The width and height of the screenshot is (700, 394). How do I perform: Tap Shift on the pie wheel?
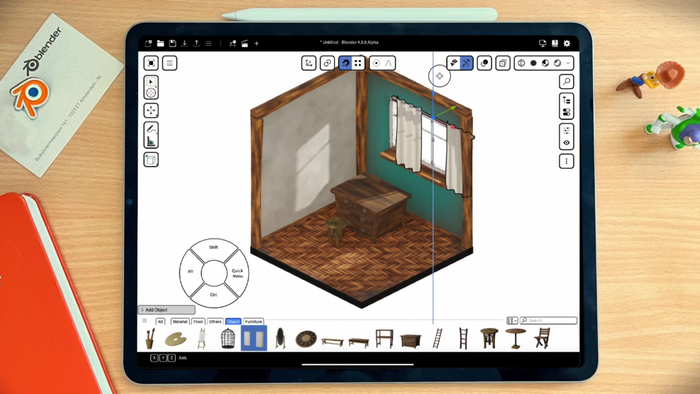(214, 247)
